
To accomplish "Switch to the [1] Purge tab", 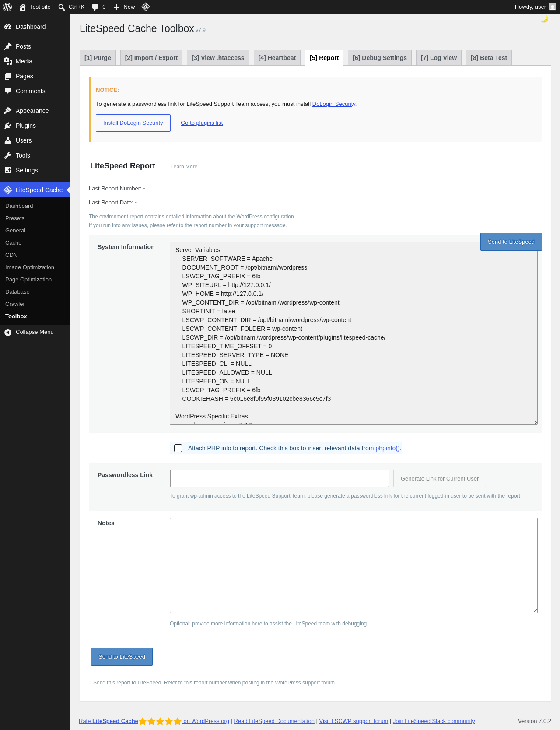I will [x=98, y=58].
